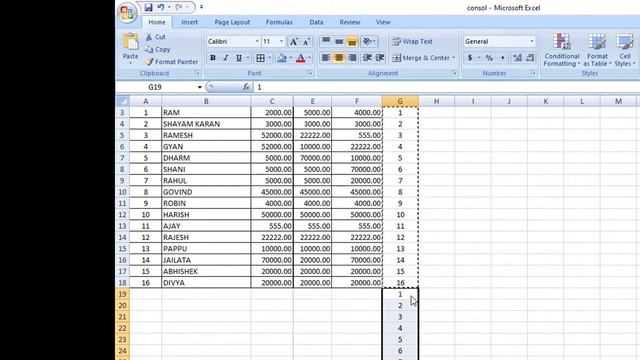The height and width of the screenshot is (360, 640).
Task: Click the Select All corner button
Action: point(122,101)
